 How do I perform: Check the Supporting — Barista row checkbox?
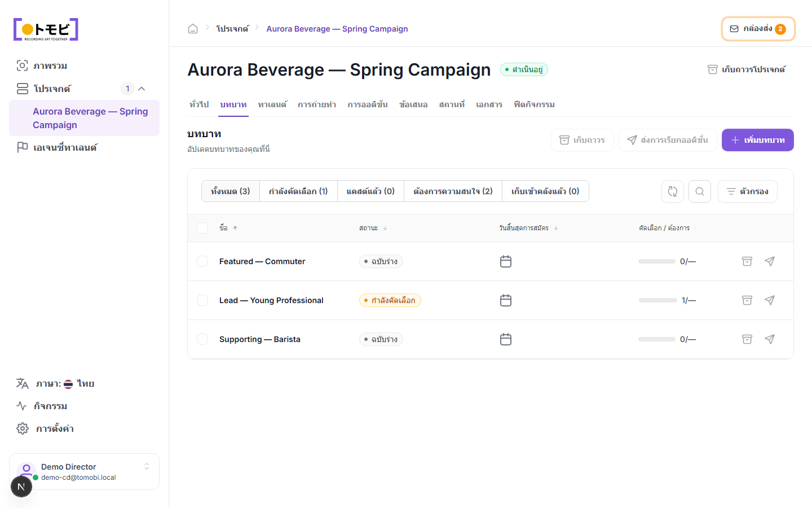pos(202,339)
